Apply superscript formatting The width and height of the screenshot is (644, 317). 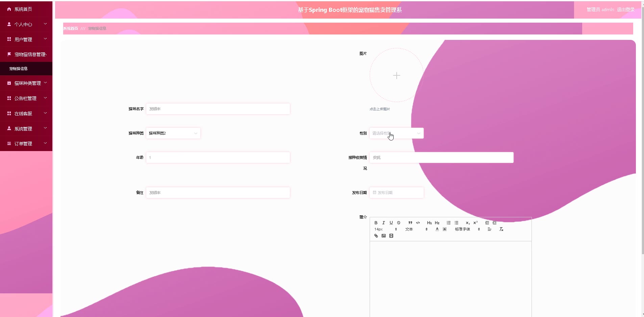point(475,223)
